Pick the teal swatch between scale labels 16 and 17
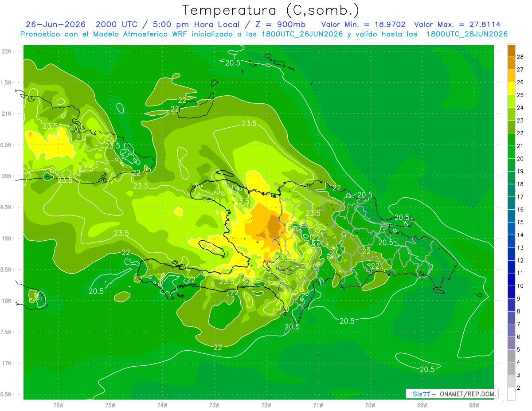This screenshot has height=411, width=532. click(511, 203)
